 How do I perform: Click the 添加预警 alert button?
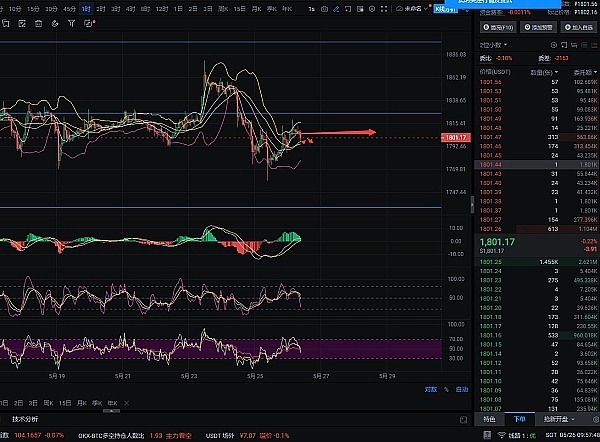point(537,27)
